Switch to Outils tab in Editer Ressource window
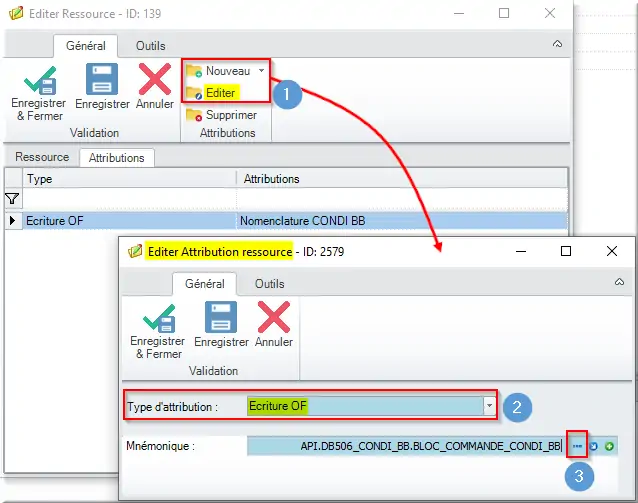 [x=151, y=46]
